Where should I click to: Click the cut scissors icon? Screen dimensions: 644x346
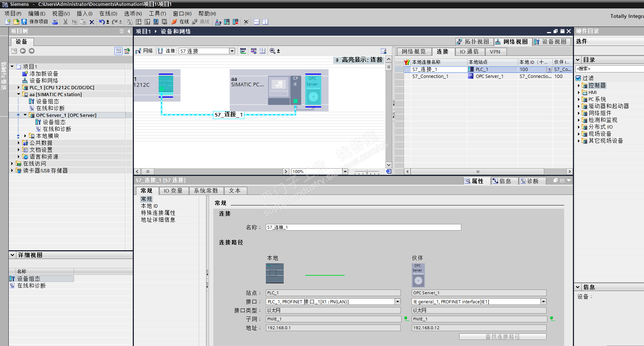[x=66, y=22]
